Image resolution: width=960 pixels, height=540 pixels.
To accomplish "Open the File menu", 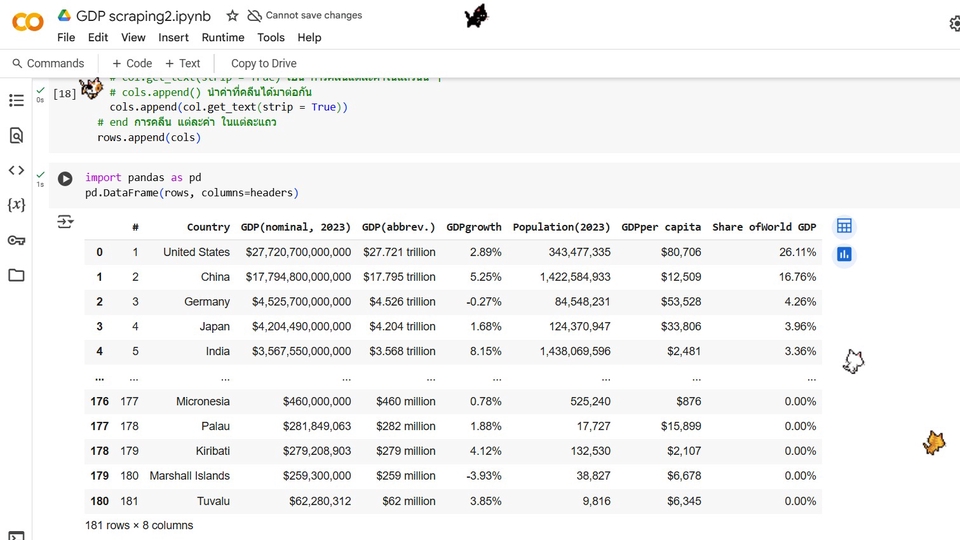I will click(66, 37).
